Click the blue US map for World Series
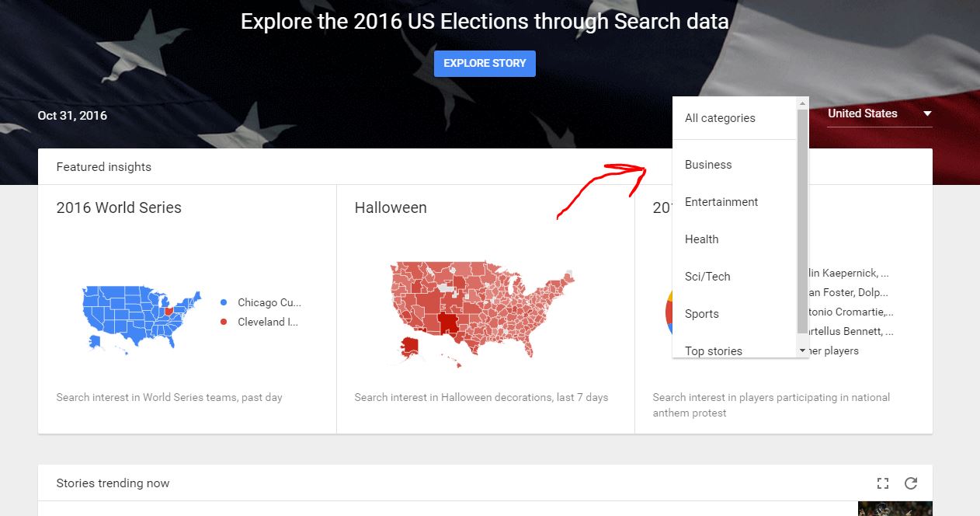This screenshot has width=980, height=516. 141,316
